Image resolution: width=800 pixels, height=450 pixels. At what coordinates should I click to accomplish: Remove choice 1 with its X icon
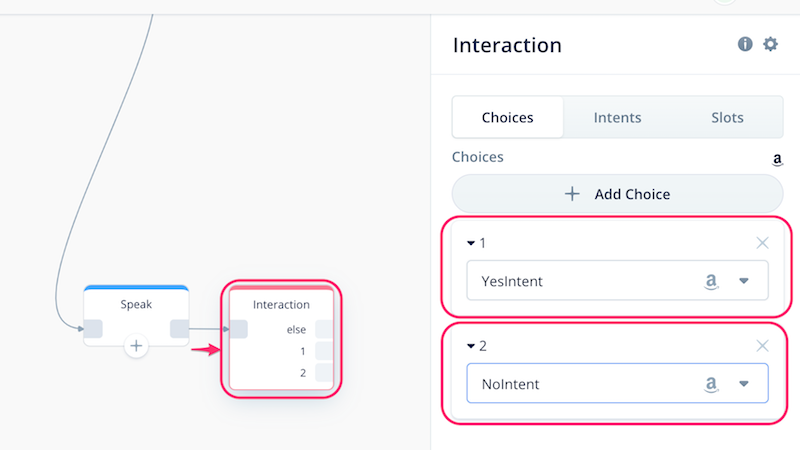pos(762,243)
